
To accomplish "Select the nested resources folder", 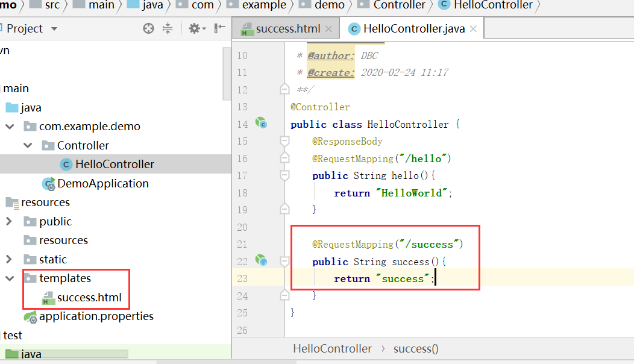I will tap(63, 240).
